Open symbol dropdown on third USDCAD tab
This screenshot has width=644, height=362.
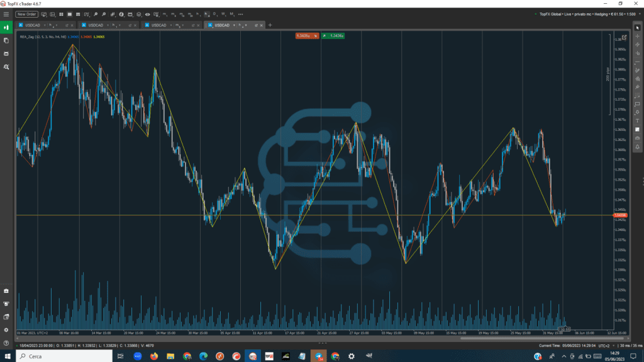(x=171, y=25)
